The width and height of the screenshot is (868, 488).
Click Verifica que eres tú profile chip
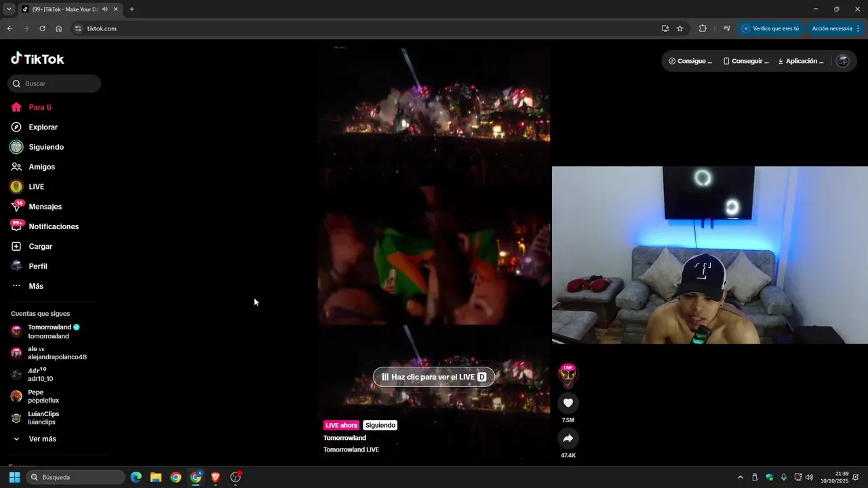770,28
